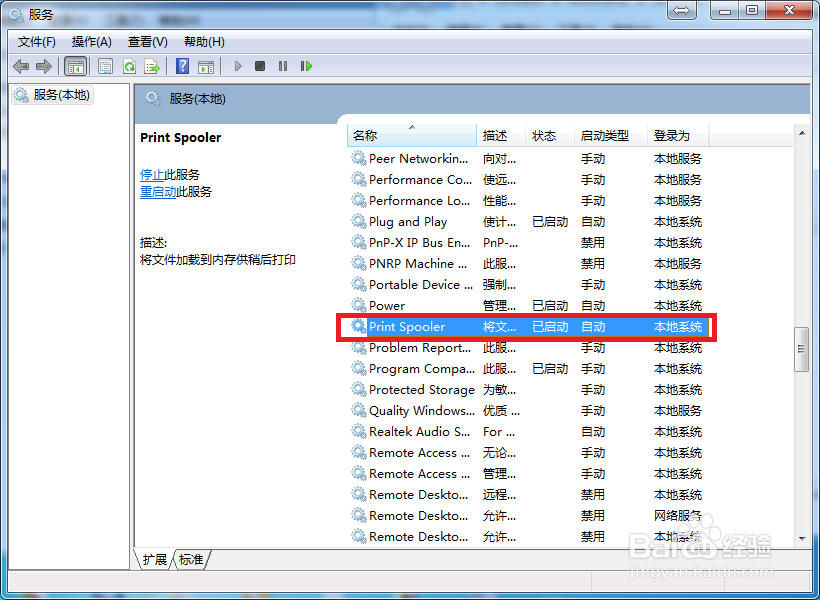Sort by the 描述 column header
The height and width of the screenshot is (600, 820).
[501, 135]
